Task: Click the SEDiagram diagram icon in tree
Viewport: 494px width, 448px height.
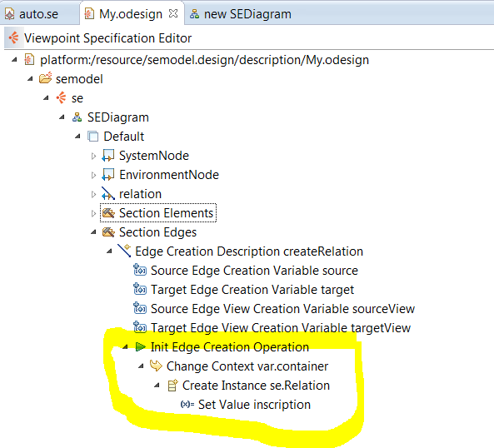Action: 77,117
